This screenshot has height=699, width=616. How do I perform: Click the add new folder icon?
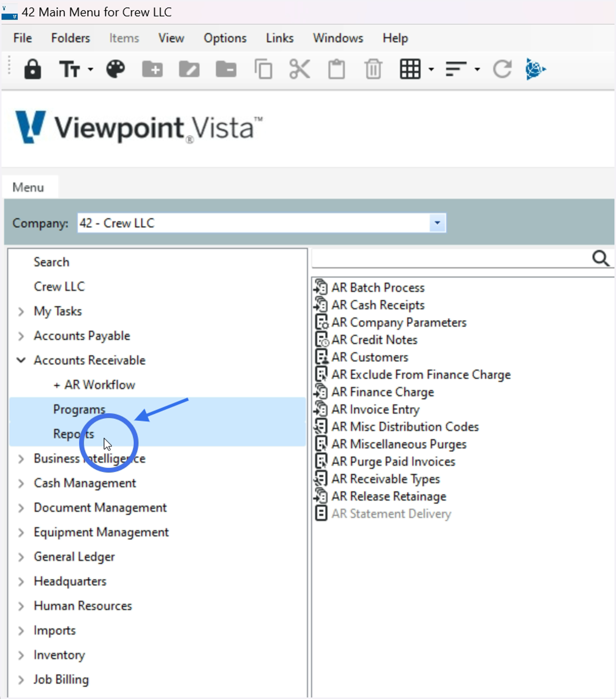coord(152,69)
